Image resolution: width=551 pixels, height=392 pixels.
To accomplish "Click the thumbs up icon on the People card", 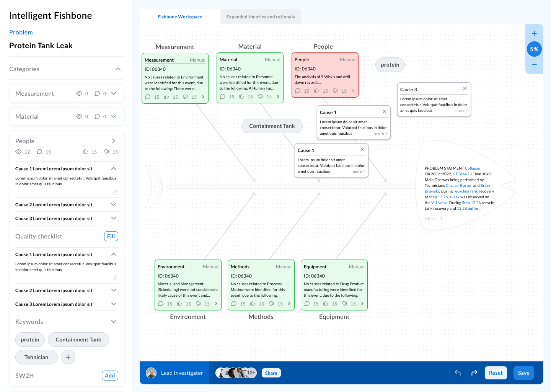I will pyautogui.click(x=316, y=91).
